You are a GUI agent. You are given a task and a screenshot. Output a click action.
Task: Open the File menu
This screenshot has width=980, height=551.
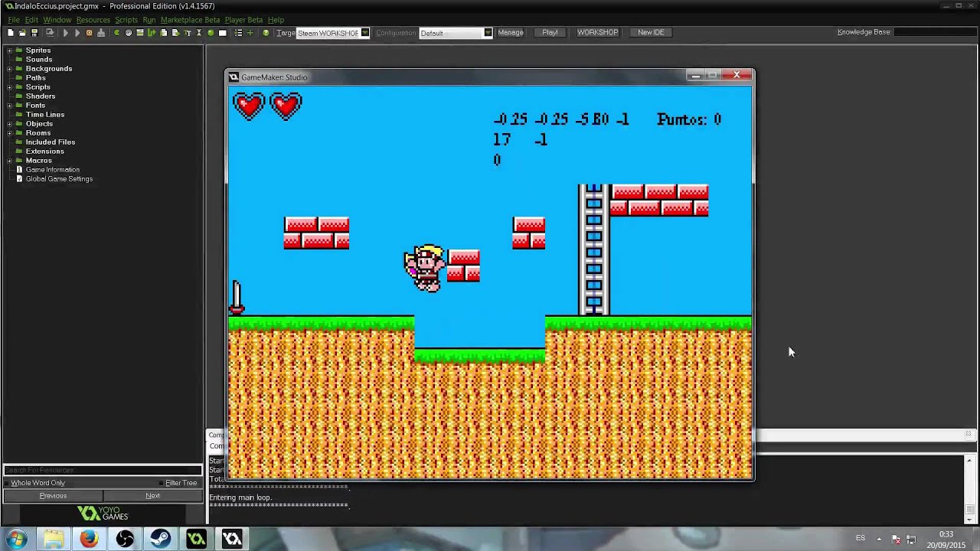[x=14, y=20]
